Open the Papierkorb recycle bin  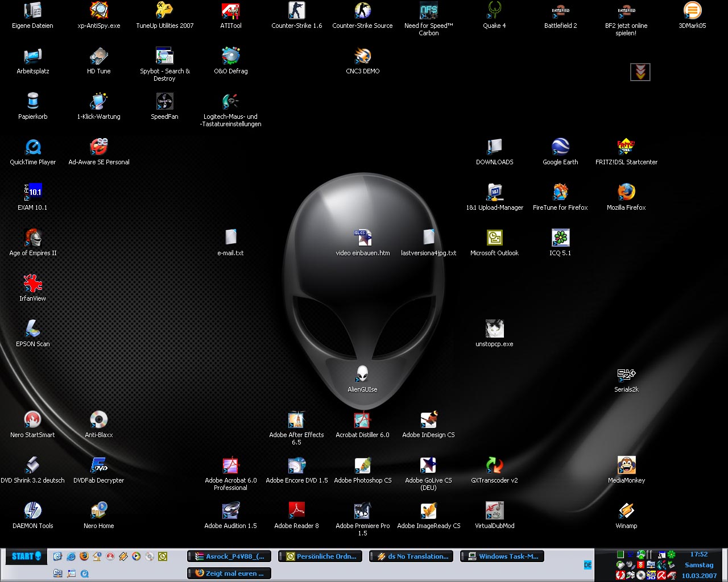32,107
